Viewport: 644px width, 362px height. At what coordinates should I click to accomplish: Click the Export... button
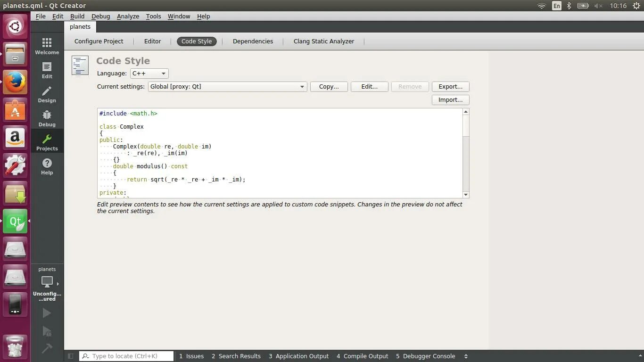pos(451,87)
